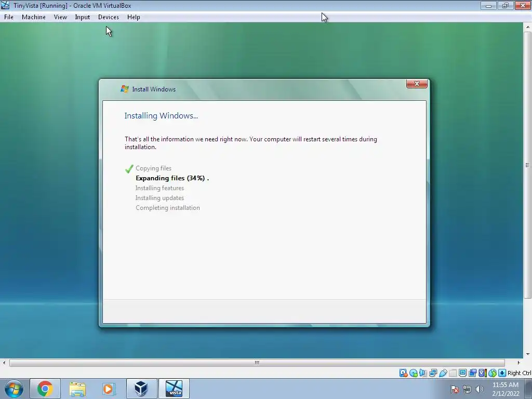The height and width of the screenshot is (399, 532).
Task: Click the vertical scrollbar up arrow
Action: pos(528,27)
